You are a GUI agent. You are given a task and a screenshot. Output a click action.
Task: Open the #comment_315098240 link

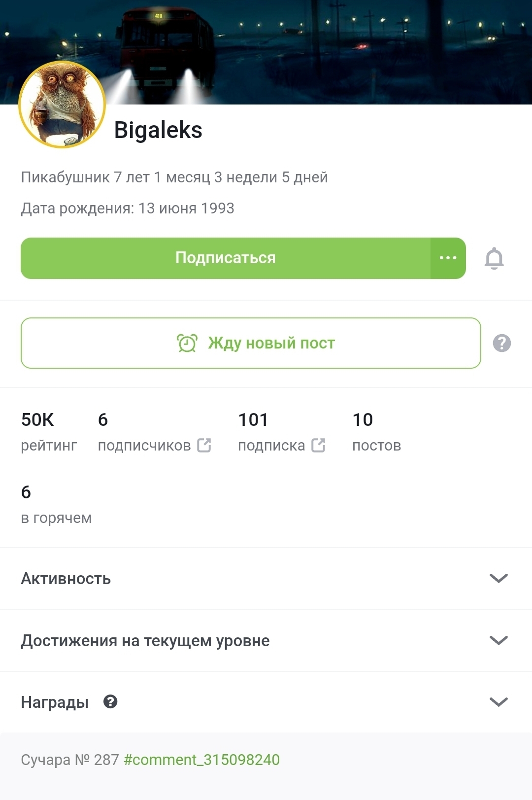[201, 760]
